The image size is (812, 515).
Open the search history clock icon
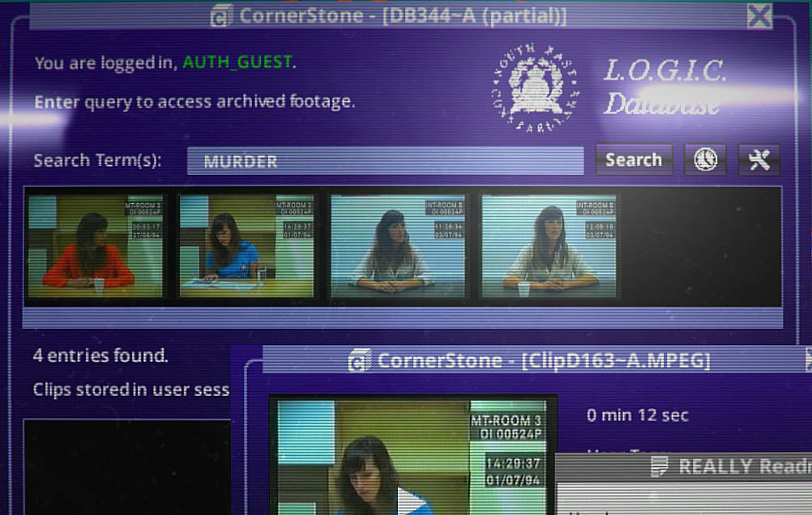tap(705, 160)
